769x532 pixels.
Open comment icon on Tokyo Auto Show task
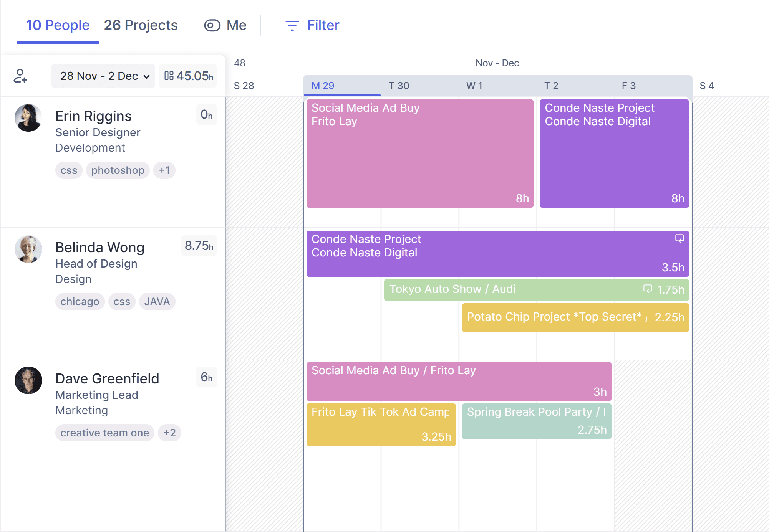648,289
